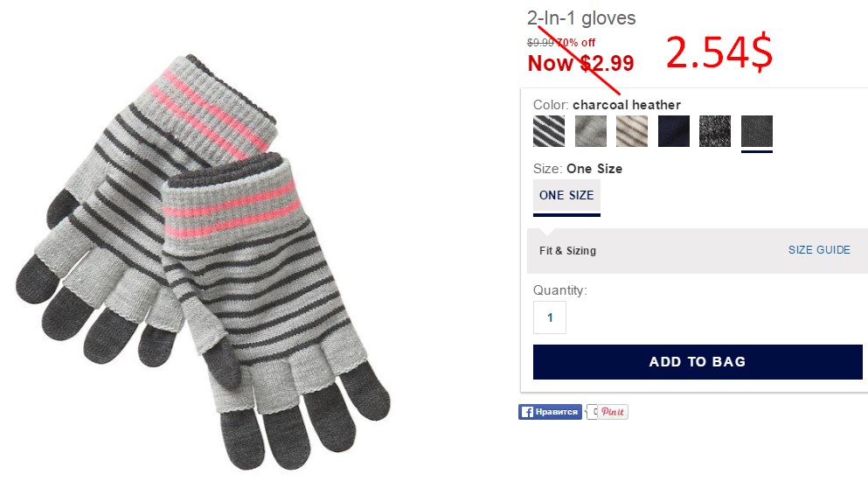The height and width of the screenshot is (481, 868).
Task: Open the striped gloves product image
Action: pyautogui.click(x=202, y=261)
